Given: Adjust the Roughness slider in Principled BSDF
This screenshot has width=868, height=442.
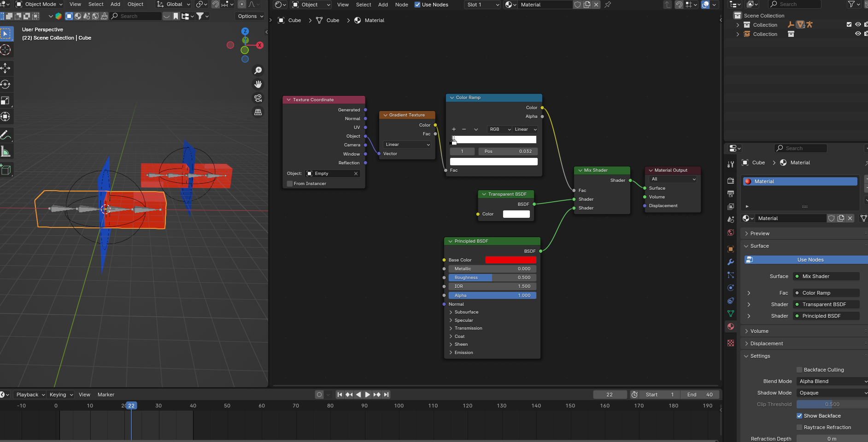Looking at the screenshot, I should pos(492,278).
